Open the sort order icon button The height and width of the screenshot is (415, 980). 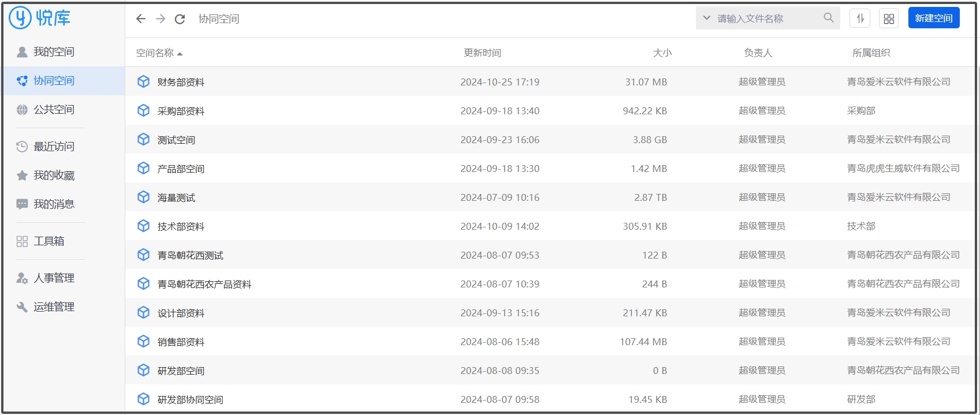pyautogui.click(x=860, y=18)
